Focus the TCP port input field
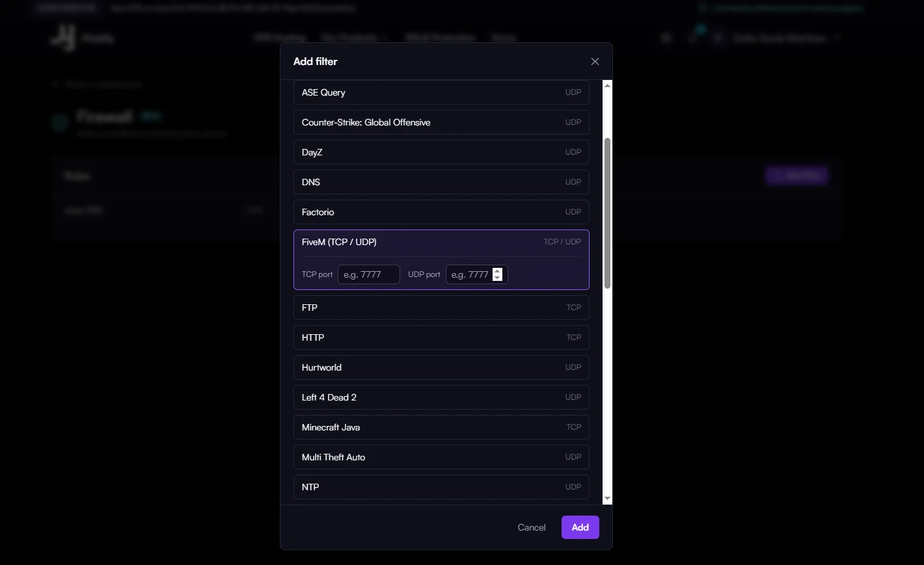The width and height of the screenshot is (924, 565). 369,274
